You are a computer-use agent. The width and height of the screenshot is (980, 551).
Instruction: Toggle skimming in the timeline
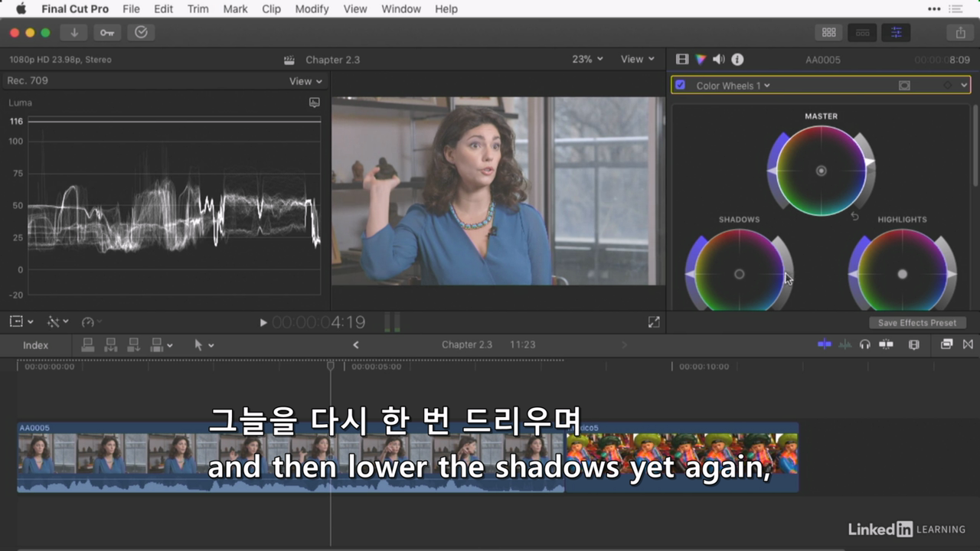point(825,344)
